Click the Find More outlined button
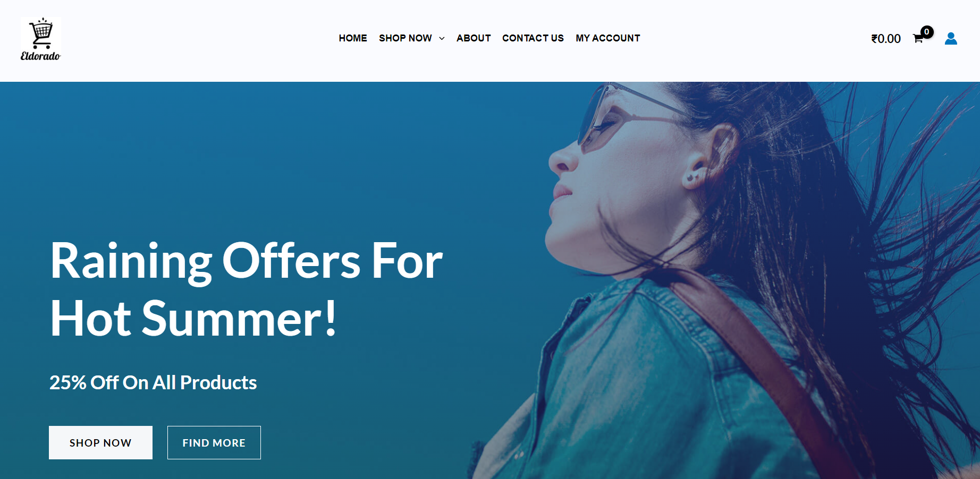This screenshot has width=980, height=479. 214,442
